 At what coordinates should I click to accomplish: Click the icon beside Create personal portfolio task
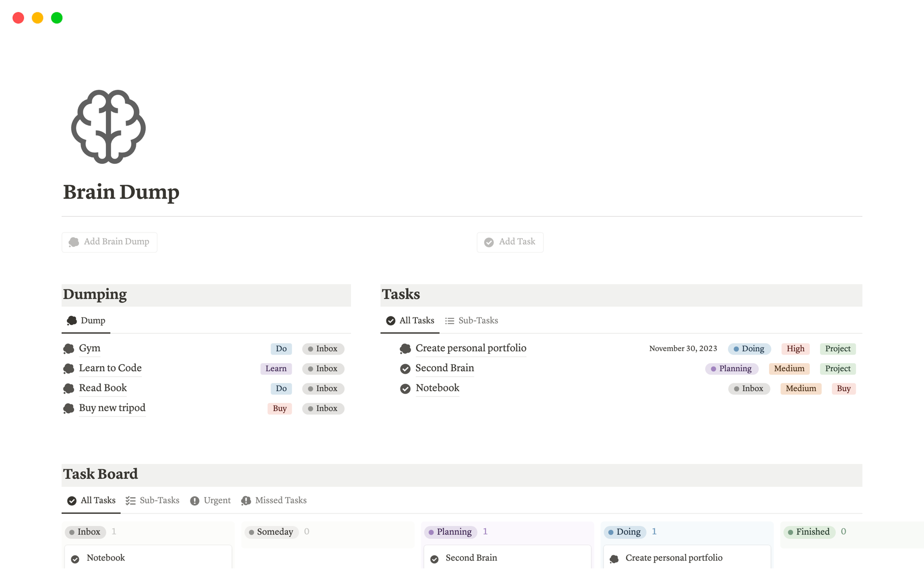click(x=405, y=348)
